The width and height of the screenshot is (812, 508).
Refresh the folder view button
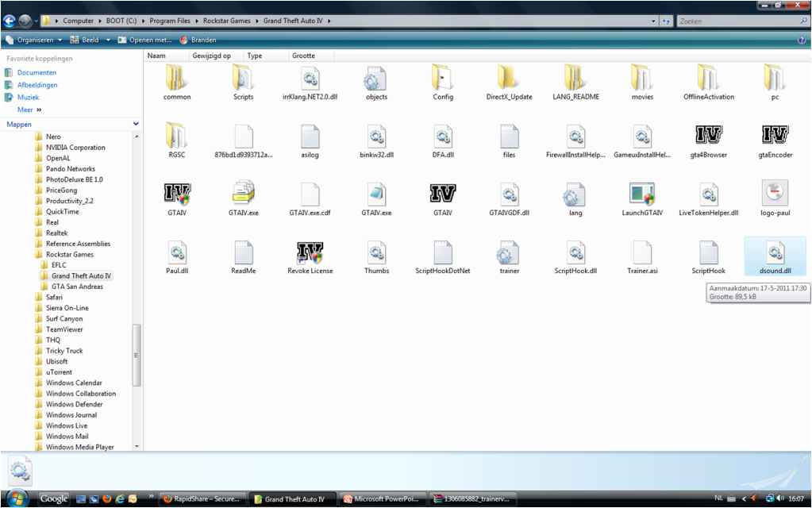[x=666, y=21]
